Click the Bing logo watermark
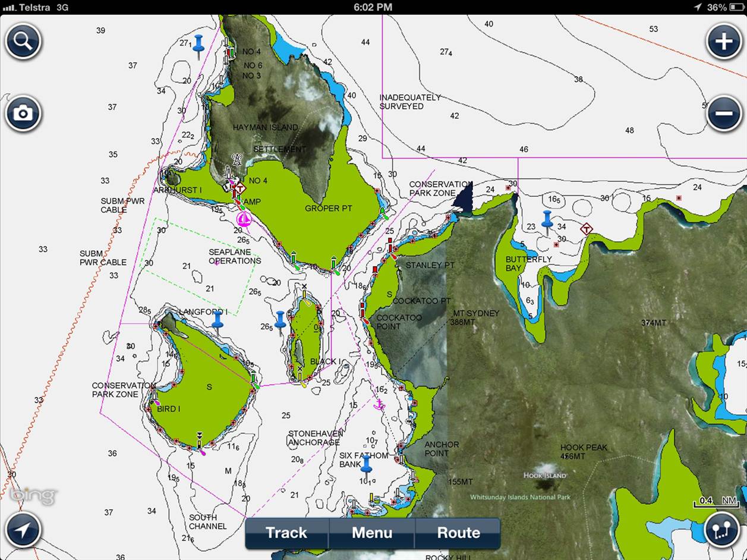The height and width of the screenshot is (560, 747). tap(33, 495)
